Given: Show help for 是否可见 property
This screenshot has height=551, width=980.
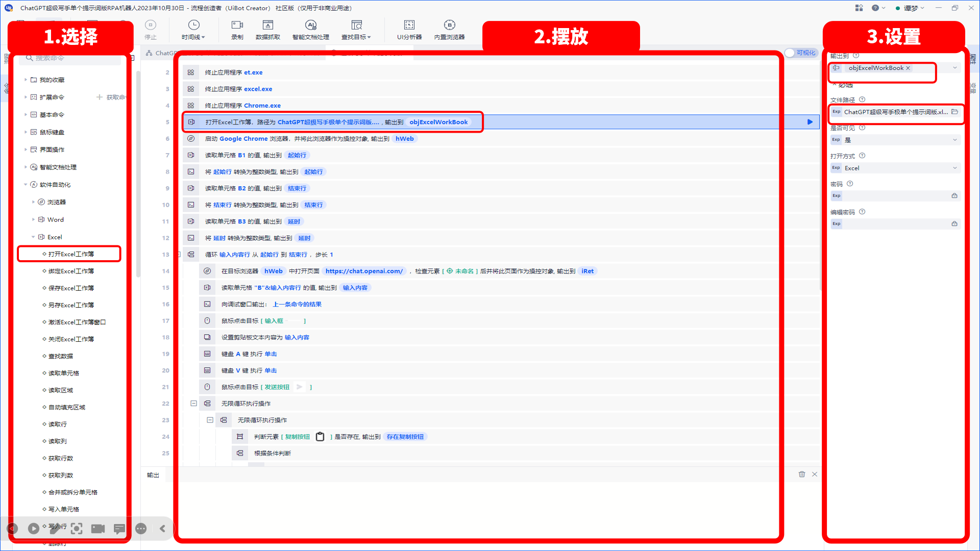Looking at the screenshot, I should [x=862, y=128].
